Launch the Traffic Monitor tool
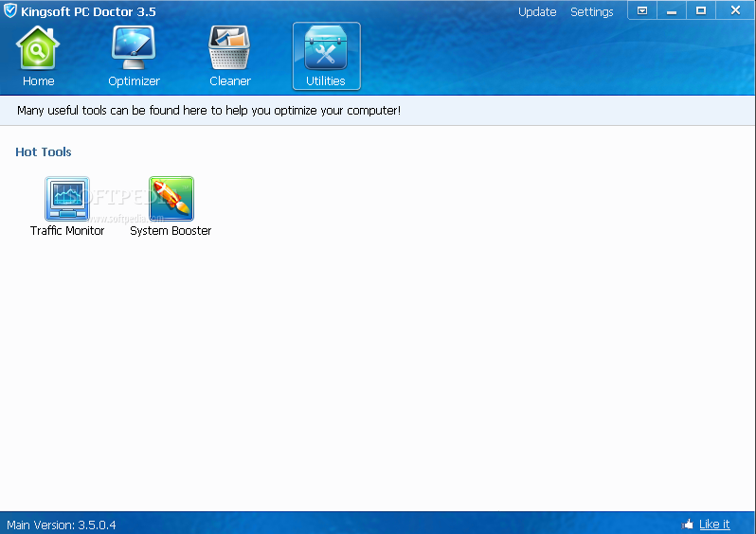 pos(67,206)
